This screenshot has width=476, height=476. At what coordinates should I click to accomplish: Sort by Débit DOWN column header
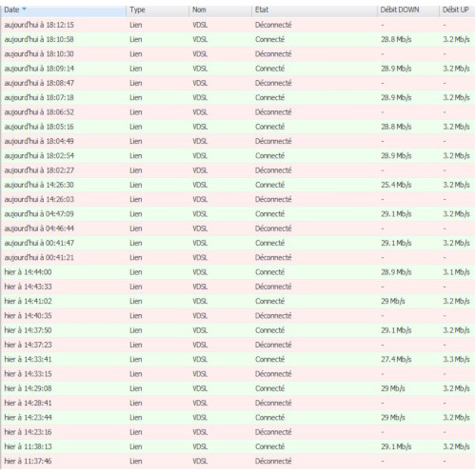[x=408, y=10]
